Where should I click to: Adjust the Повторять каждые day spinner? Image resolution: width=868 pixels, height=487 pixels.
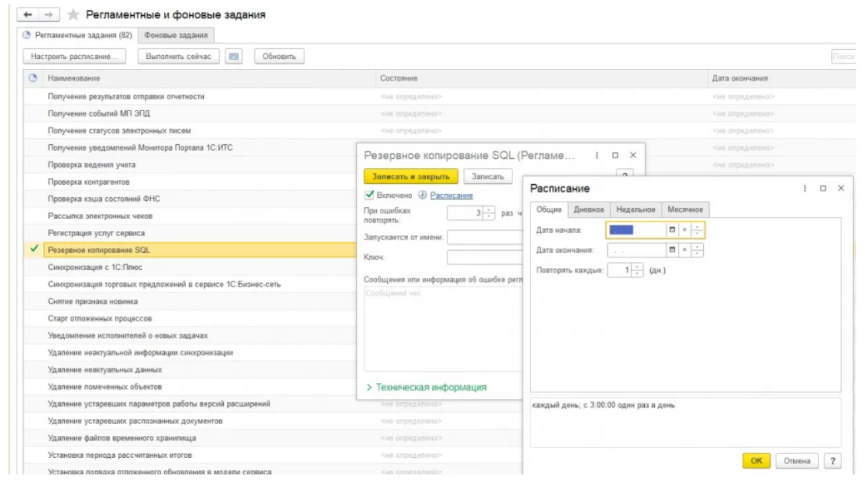point(638,270)
